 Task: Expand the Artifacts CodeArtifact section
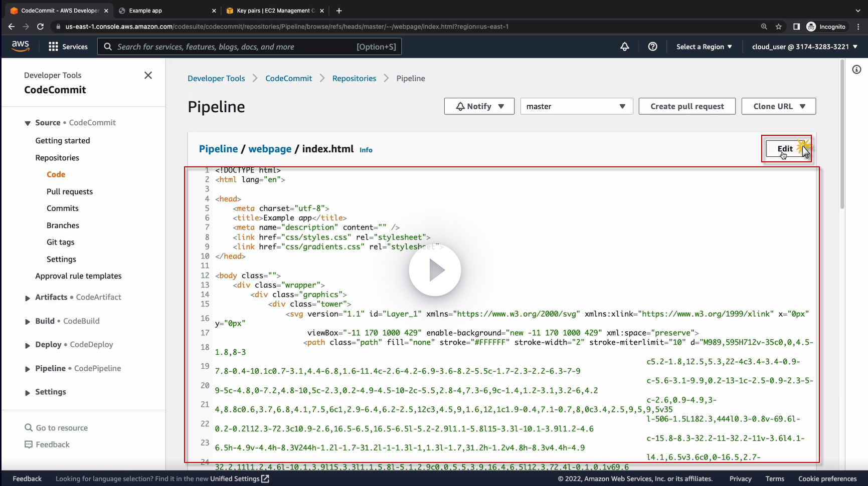(x=28, y=298)
